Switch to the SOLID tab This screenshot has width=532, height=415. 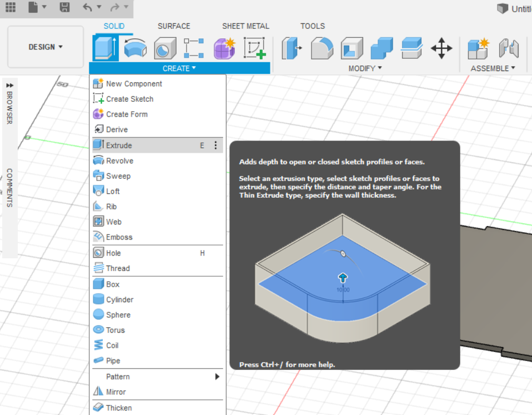(114, 26)
